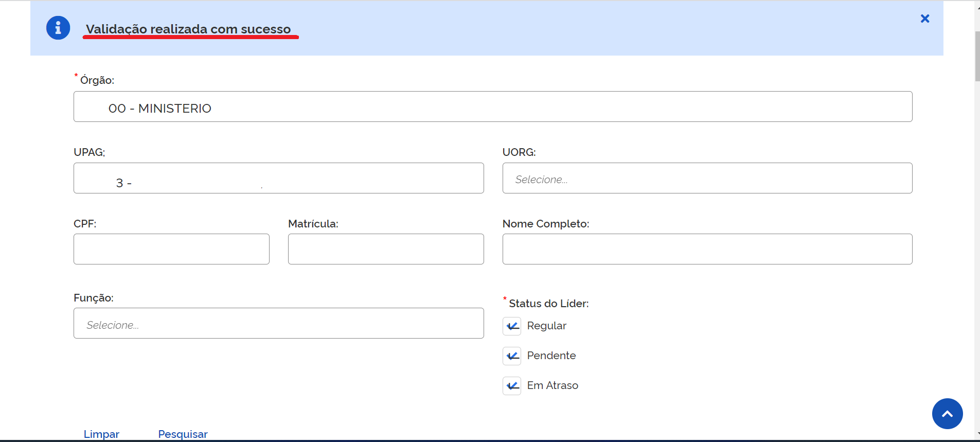Toggle the Em Atraso checkbox

[512, 386]
